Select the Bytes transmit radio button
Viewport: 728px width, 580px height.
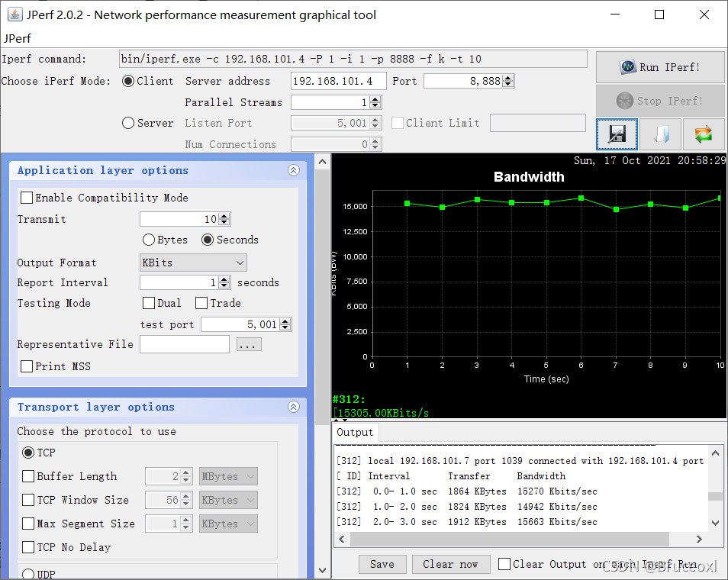coord(149,240)
